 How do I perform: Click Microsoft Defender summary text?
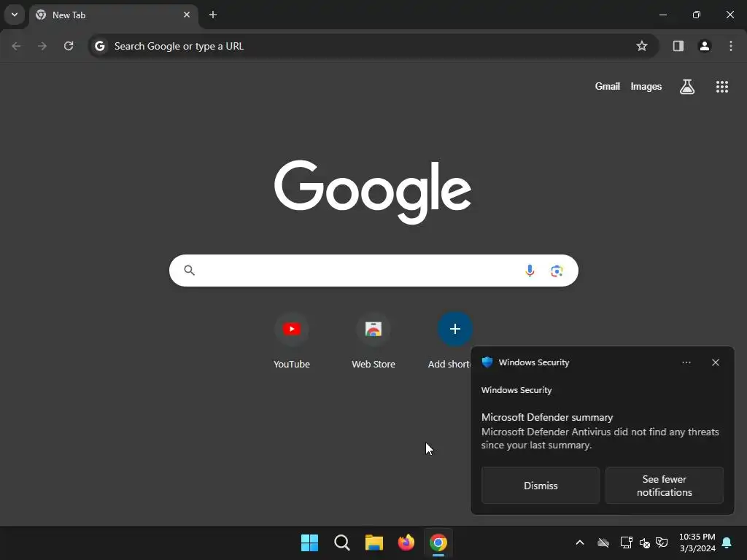547,417
